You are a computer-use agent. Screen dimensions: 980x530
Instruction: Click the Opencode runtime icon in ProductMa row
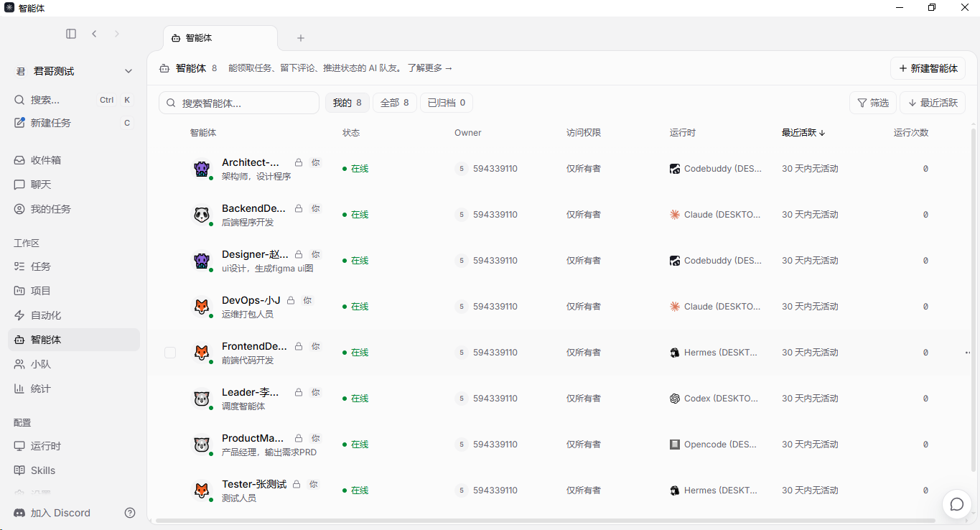(x=675, y=445)
